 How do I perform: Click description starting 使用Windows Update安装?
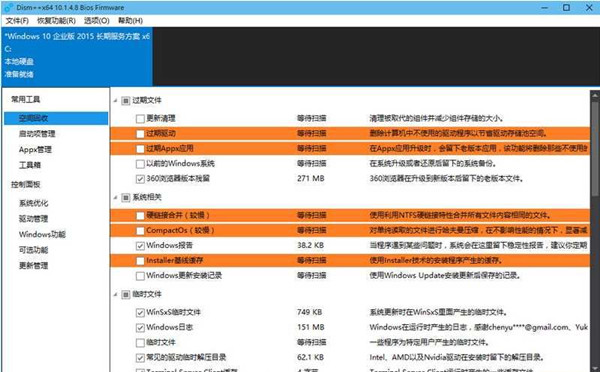point(445,276)
